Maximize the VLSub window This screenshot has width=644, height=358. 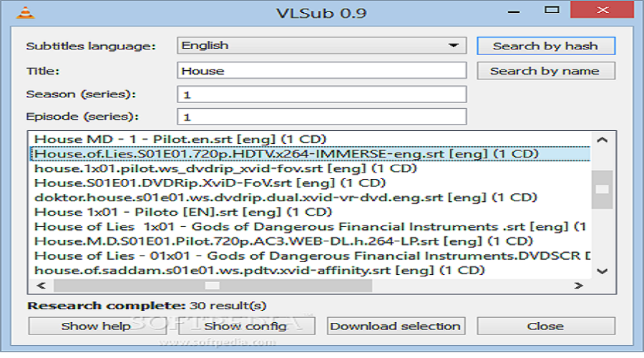(552, 10)
